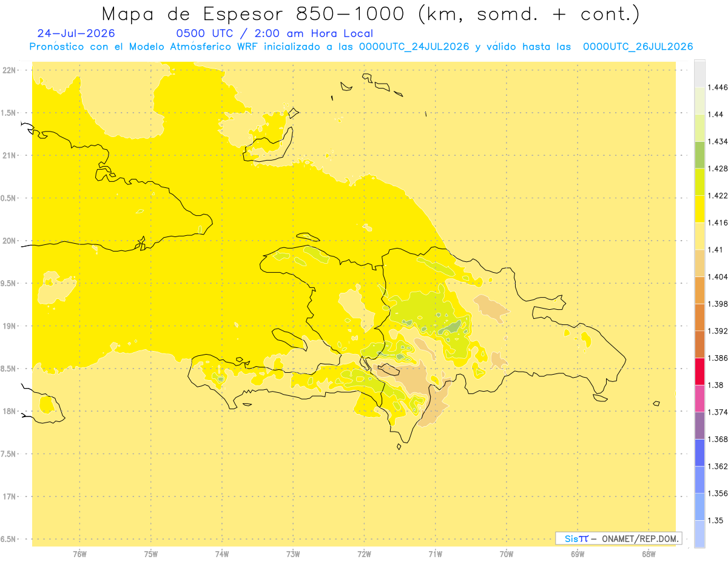The height and width of the screenshot is (562, 728).
Task: Click the '19N' latitude label
Action: point(9,326)
